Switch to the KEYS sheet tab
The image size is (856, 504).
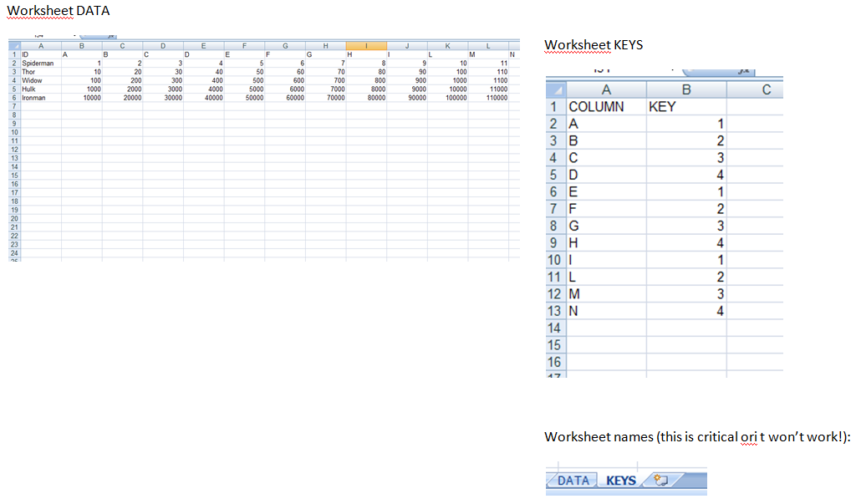[621, 481]
